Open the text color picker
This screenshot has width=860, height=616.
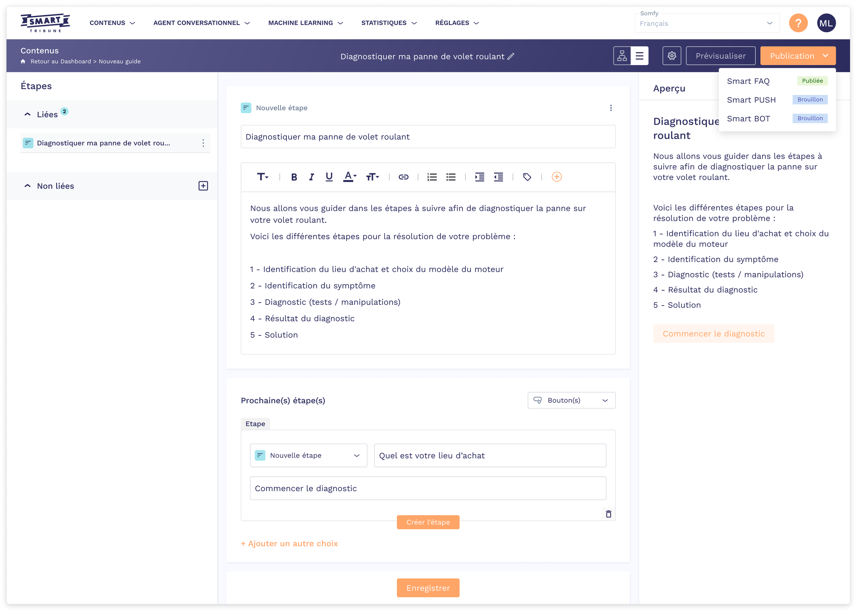[x=350, y=177]
